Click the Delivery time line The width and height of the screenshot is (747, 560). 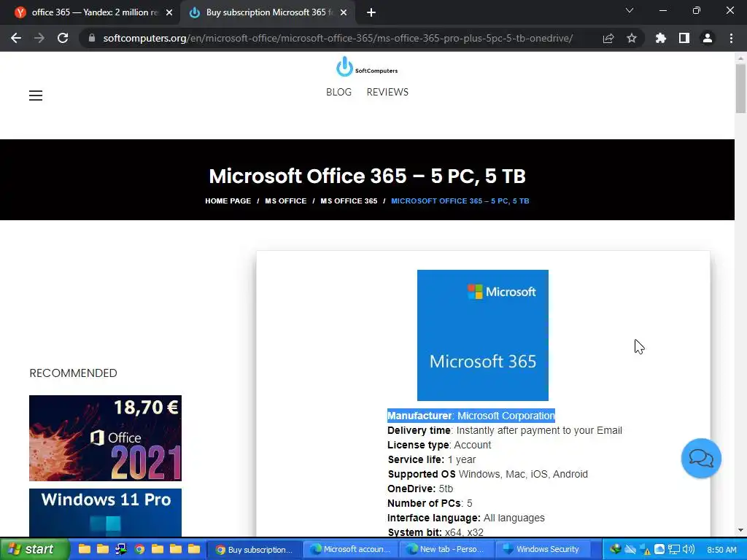(505, 430)
